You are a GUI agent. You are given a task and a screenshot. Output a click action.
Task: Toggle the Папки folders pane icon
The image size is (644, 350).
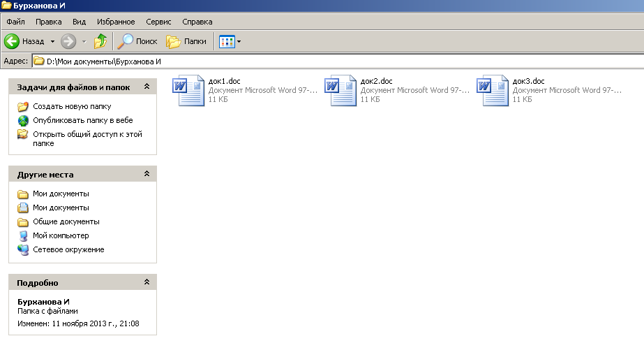pyautogui.click(x=173, y=41)
